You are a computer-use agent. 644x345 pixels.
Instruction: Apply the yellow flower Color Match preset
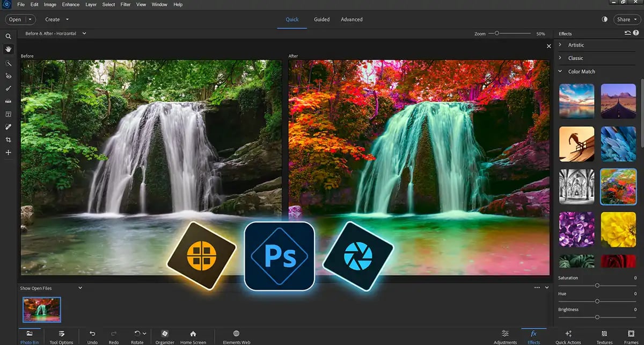click(618, 229)
